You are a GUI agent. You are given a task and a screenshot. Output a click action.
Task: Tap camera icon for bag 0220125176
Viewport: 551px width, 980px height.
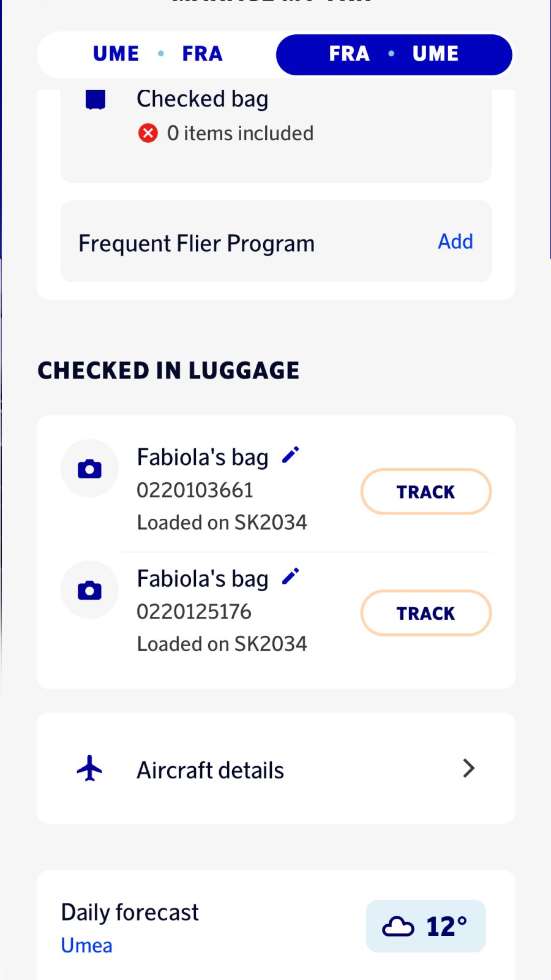click(89, 590)
